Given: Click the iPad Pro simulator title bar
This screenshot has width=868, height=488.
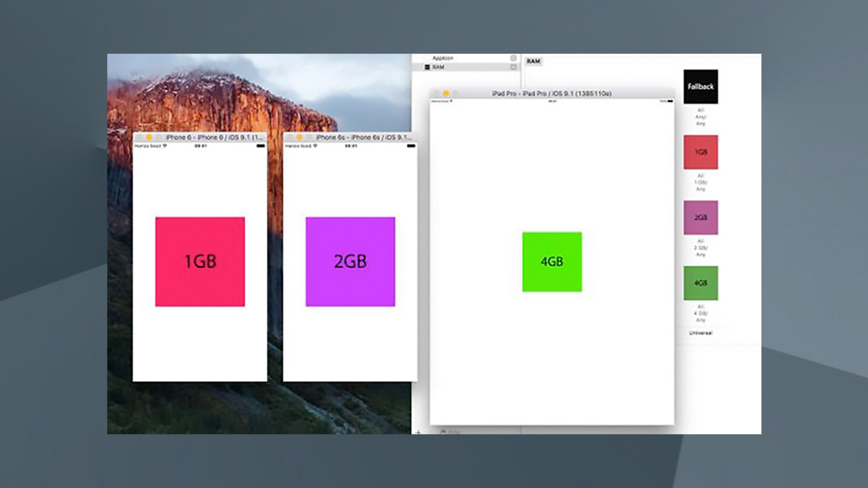Looking at the screenshot, I should tap(552, 94).
